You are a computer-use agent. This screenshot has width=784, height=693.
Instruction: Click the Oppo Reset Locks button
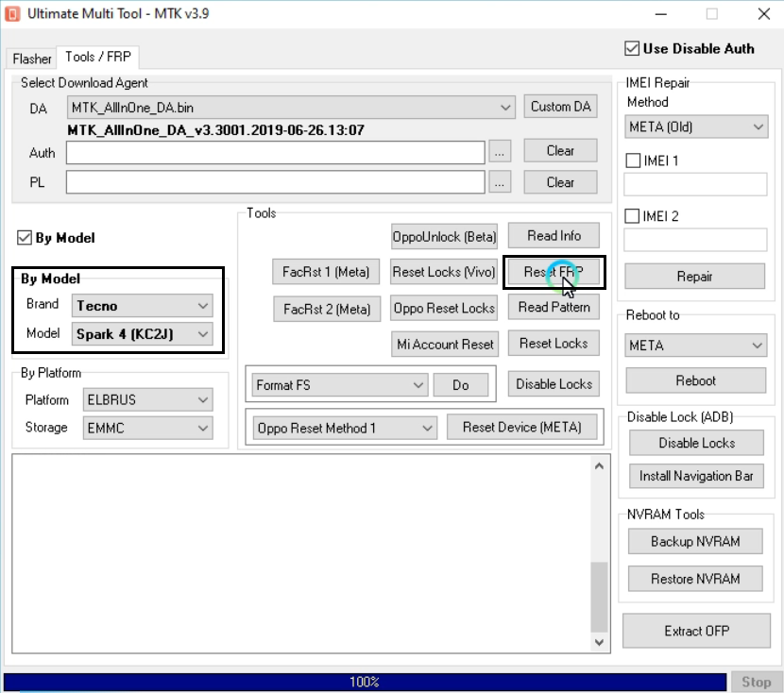444,308
